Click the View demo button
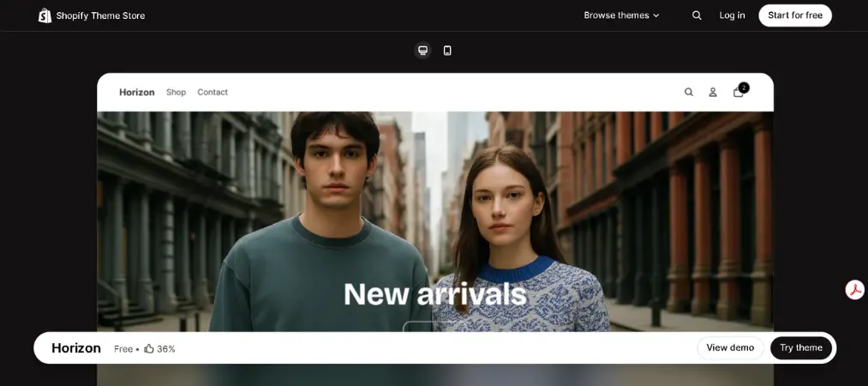Image resolution: width=868 pixels, height=386 pixels. pos(730,347)
